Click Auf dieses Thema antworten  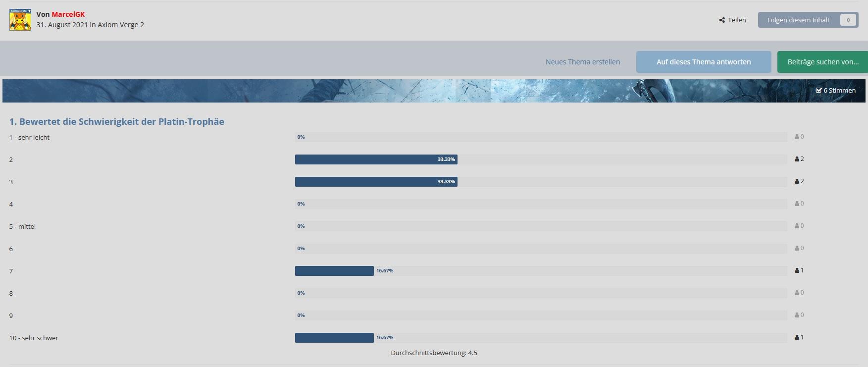(x=703, y=62)
